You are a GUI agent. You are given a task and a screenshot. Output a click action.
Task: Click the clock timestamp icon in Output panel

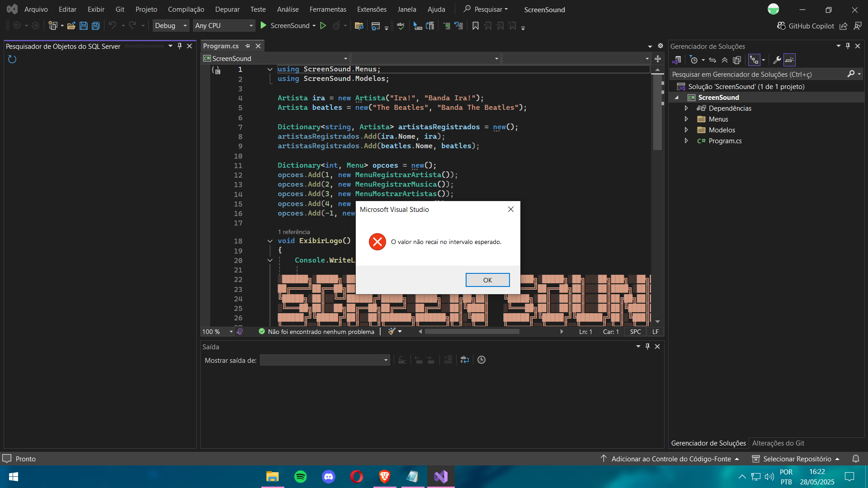coord(481,360)
